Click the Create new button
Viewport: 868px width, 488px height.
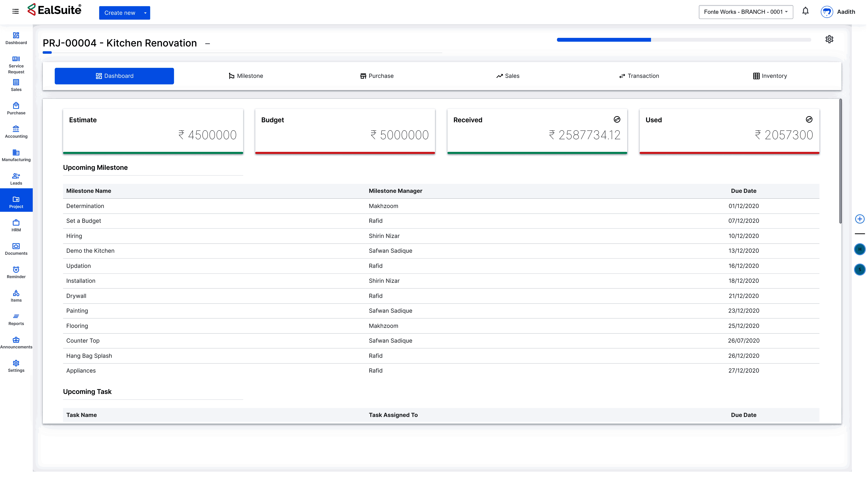point(120,13)
